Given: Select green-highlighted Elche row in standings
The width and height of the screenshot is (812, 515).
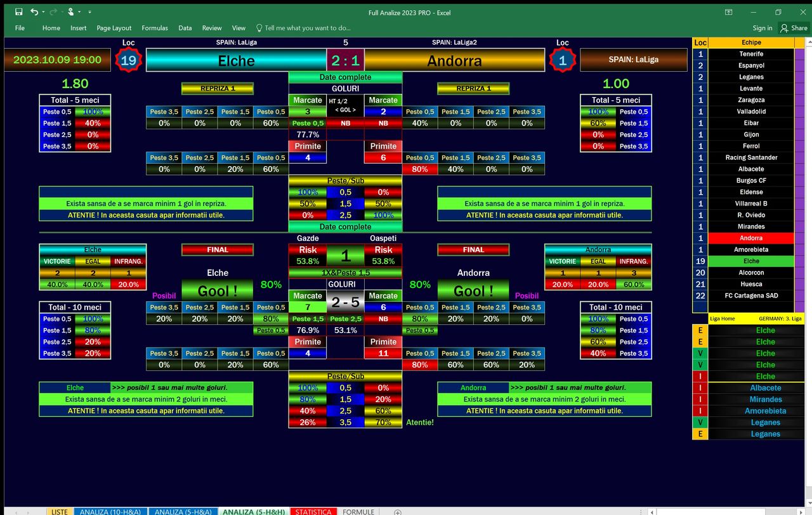Looking at the screenshot, I should [751, 261].
